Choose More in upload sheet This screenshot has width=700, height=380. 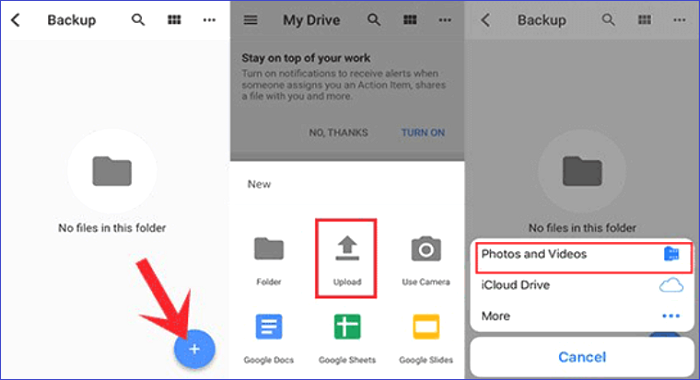coord(582,316)
